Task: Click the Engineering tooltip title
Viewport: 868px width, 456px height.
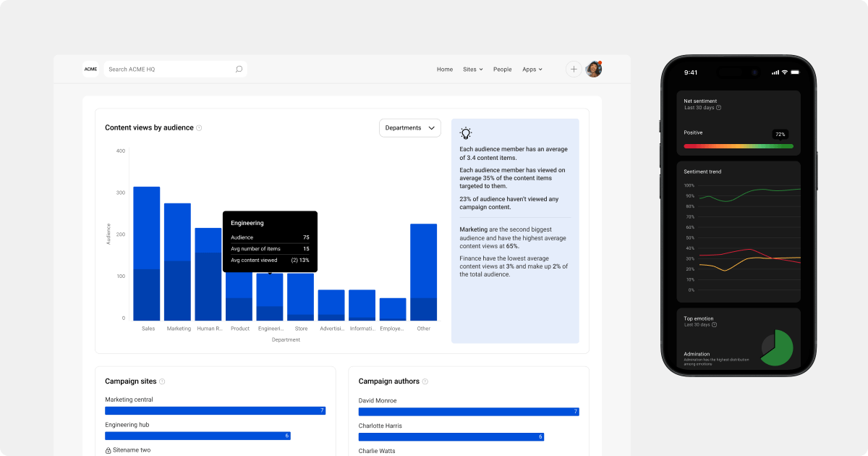Action: (247, 224)
